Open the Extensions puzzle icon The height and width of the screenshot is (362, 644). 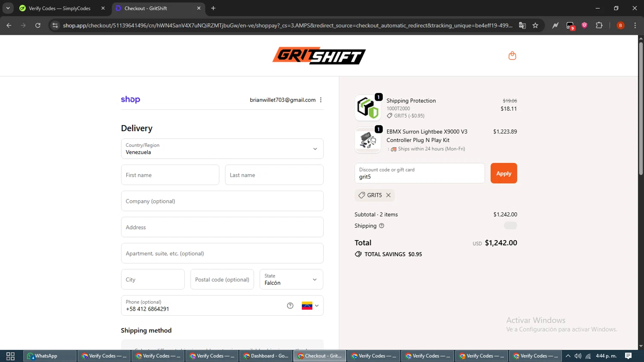(x=599, y=25)
